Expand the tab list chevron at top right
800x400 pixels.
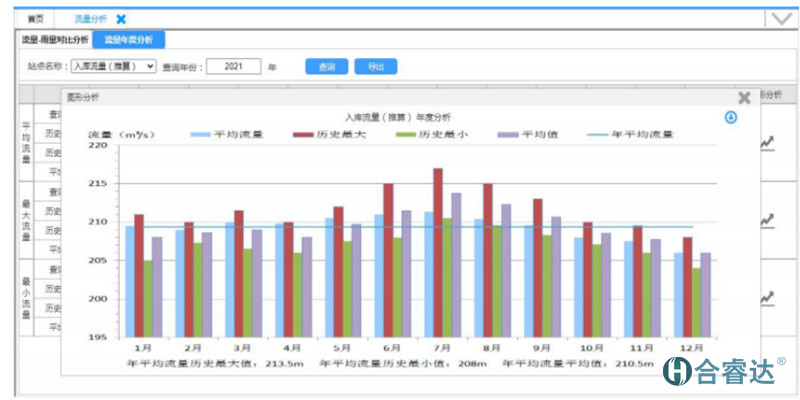[x=779, y=19]
